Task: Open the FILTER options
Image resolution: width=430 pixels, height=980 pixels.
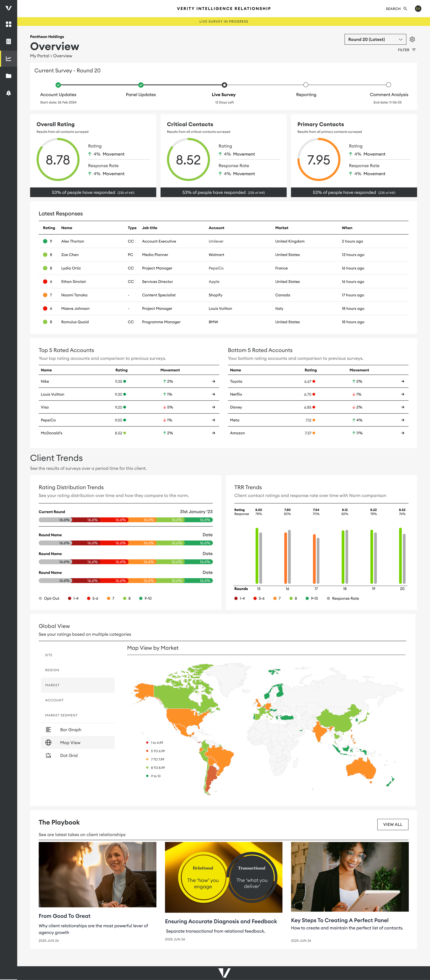Action: [x=406, y=50]
